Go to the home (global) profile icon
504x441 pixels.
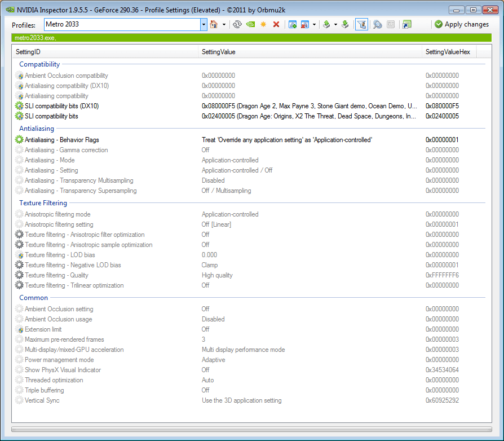point(214,24)
